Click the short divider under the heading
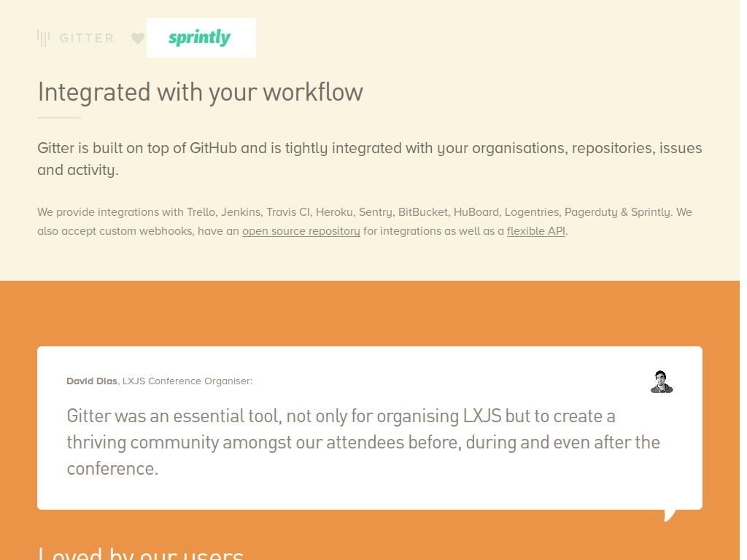The image size is (747, 560). 59,117
